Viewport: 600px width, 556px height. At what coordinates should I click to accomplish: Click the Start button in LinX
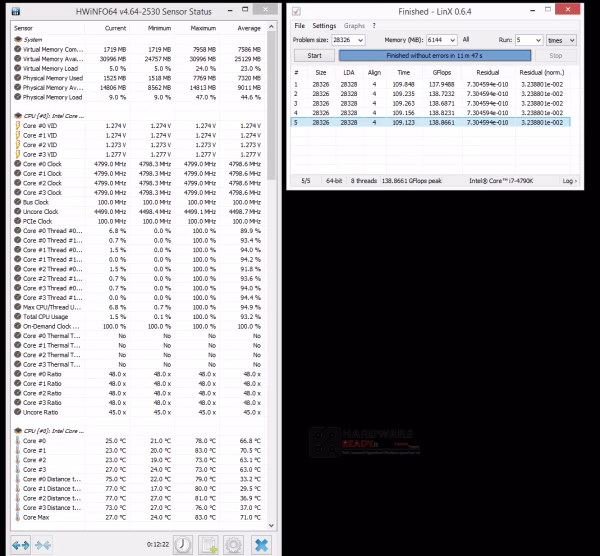(315, 55)
